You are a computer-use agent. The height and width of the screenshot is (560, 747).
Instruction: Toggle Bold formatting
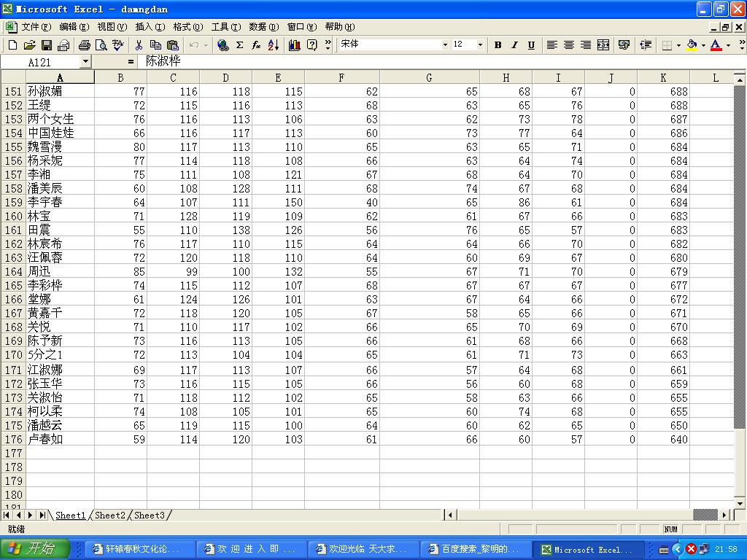coord(498,45)
